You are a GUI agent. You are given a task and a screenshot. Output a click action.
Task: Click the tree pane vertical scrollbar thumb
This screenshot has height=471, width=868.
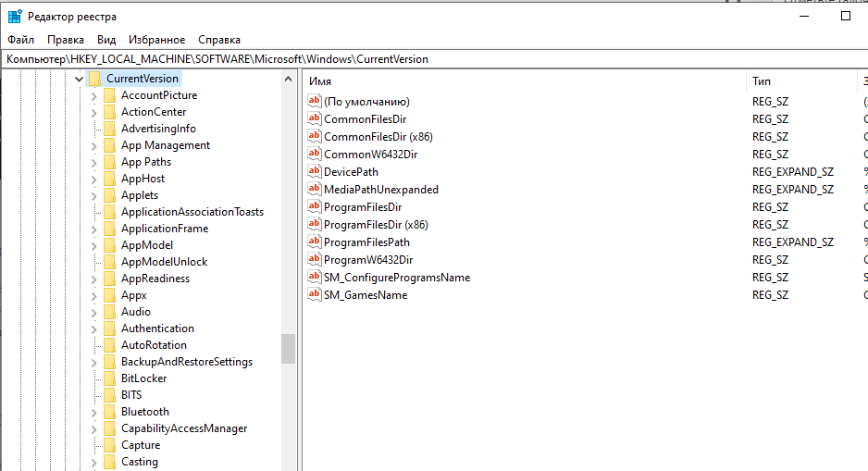tap(288, 349)
